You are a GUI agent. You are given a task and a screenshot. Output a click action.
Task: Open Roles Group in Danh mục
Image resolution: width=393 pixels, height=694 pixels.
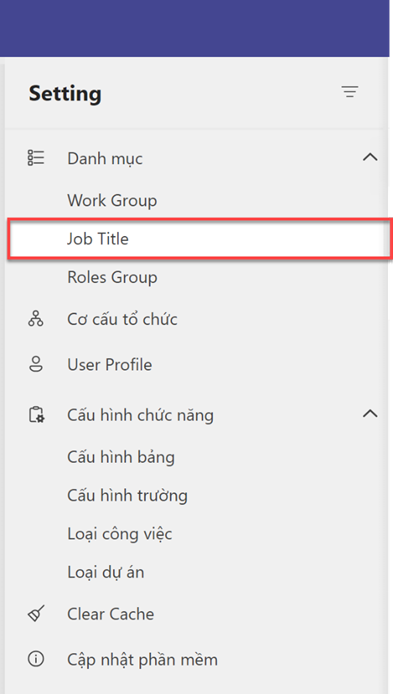112,278
